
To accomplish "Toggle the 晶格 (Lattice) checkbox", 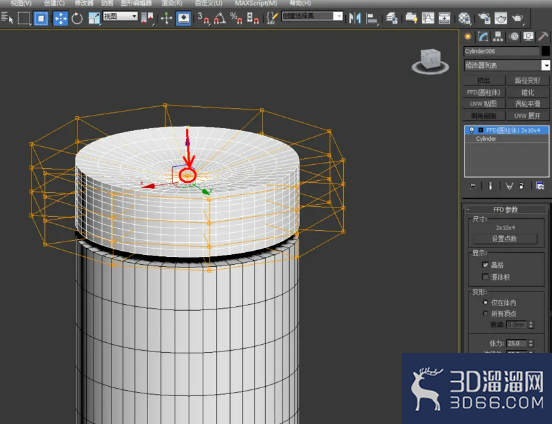I will (485, 265).
